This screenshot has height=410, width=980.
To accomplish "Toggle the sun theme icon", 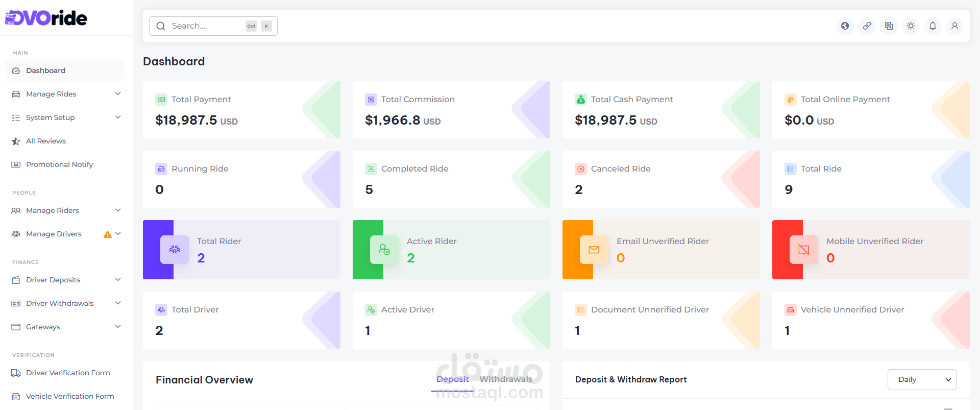I will pyautogui.click(x=911, y=26).
